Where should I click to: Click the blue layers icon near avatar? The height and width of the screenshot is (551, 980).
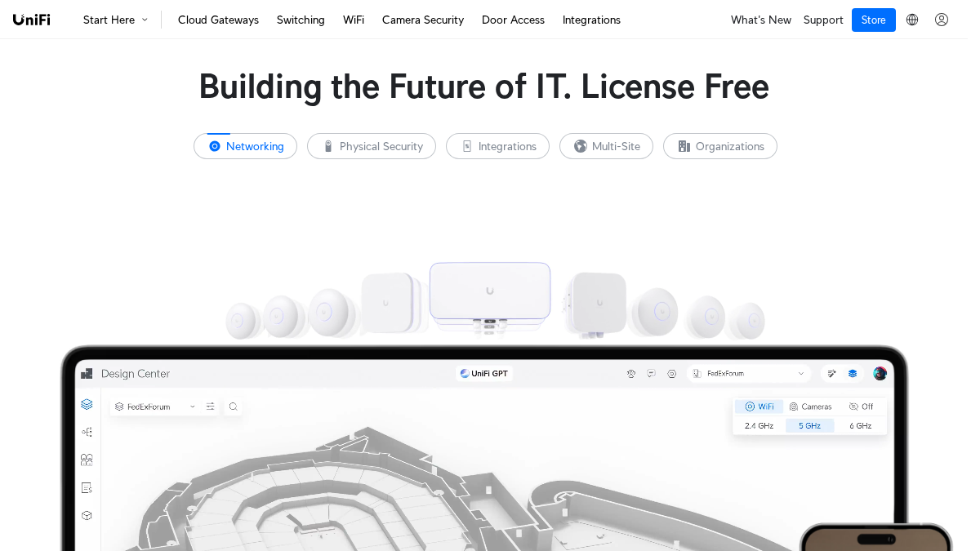[853, 373]
